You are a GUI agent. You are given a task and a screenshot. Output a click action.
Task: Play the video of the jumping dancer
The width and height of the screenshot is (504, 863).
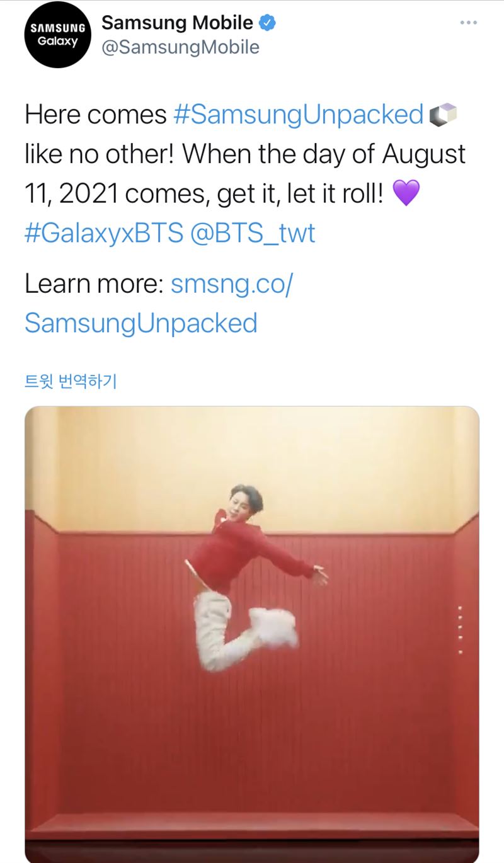click(x=252, y=630)
